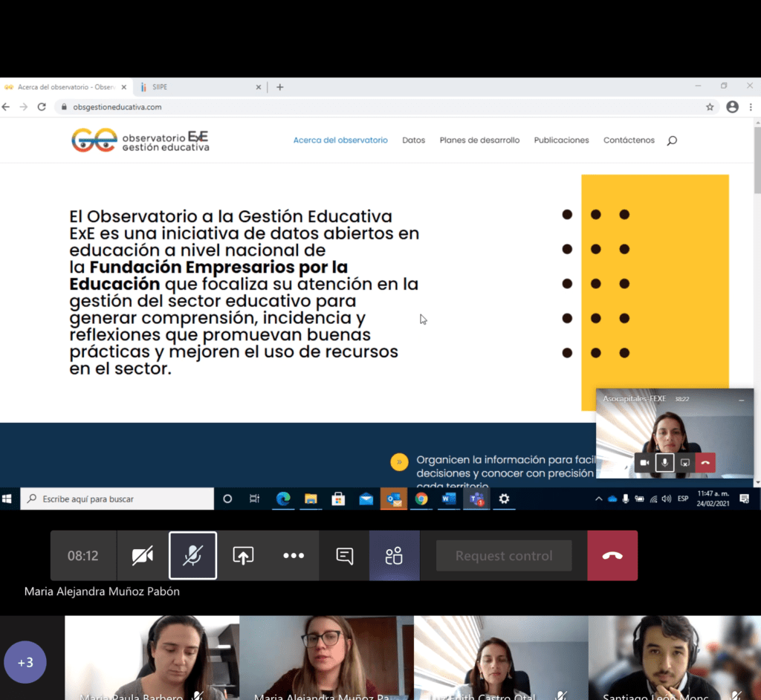Change input language via ESP indicator

[683, 499]
